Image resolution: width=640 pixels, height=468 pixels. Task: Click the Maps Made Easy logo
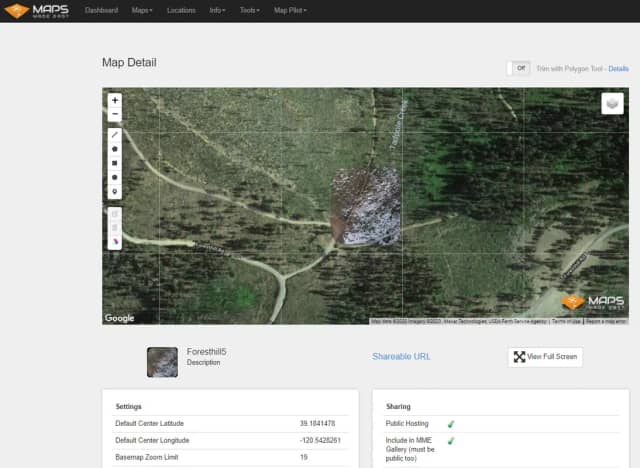[x=36, y=11]
